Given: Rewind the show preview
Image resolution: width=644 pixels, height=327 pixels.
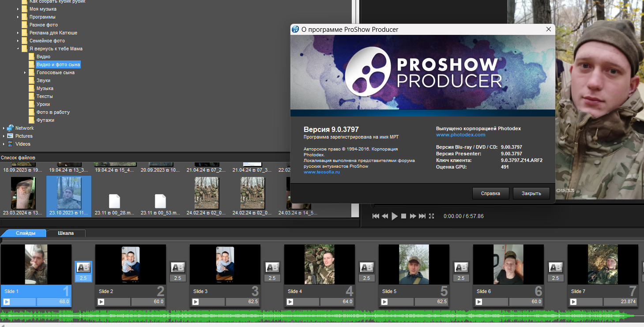Looking at the screenshot, I should (385, 216).
